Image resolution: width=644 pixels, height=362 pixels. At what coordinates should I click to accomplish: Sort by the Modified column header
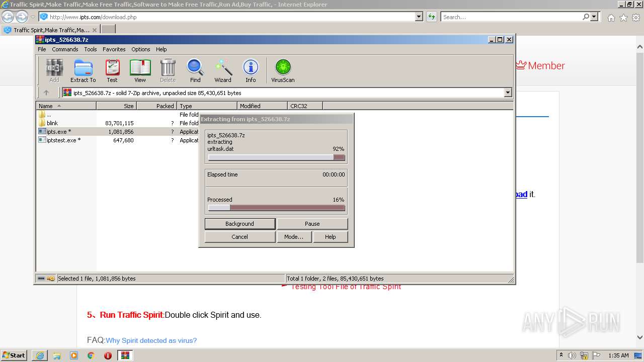[x=262, y=106]
